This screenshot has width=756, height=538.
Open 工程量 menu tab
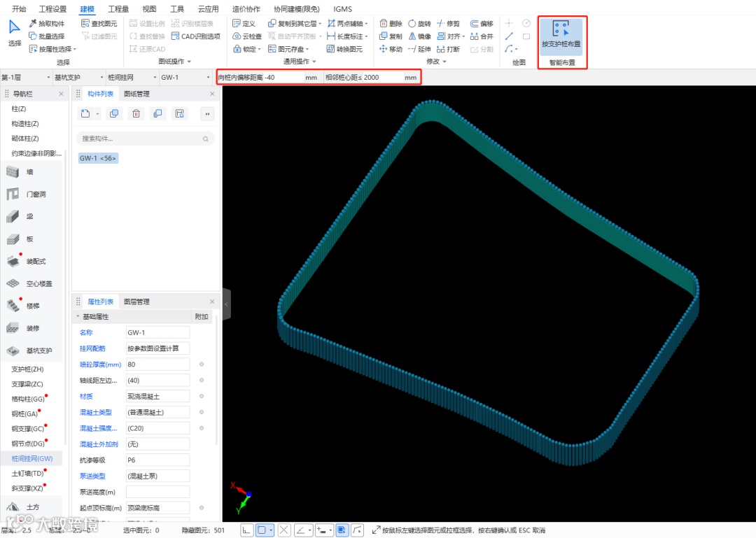118,8
